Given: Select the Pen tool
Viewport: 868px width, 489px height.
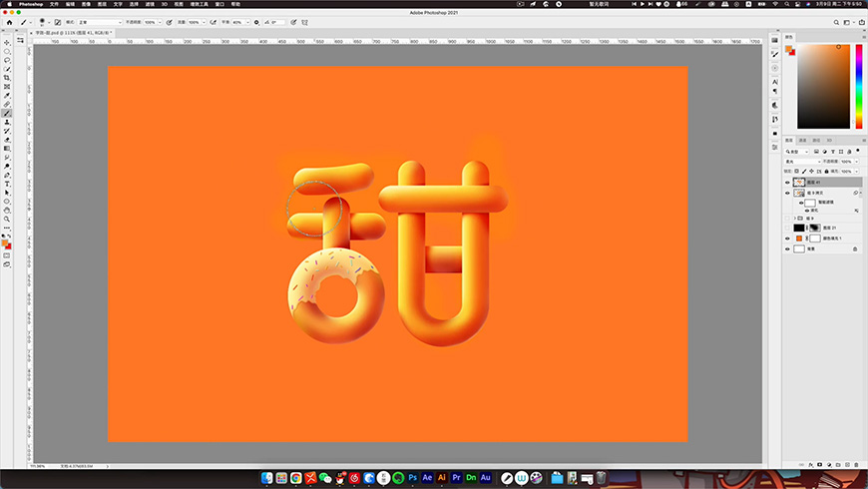Looking at the screenshot, I should [x=7, y=175].
